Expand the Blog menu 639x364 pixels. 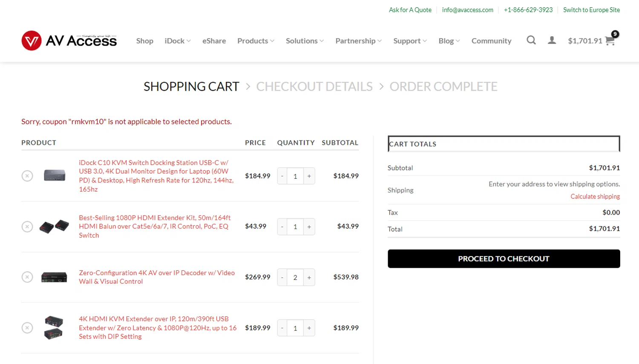[x=449, y=41]
